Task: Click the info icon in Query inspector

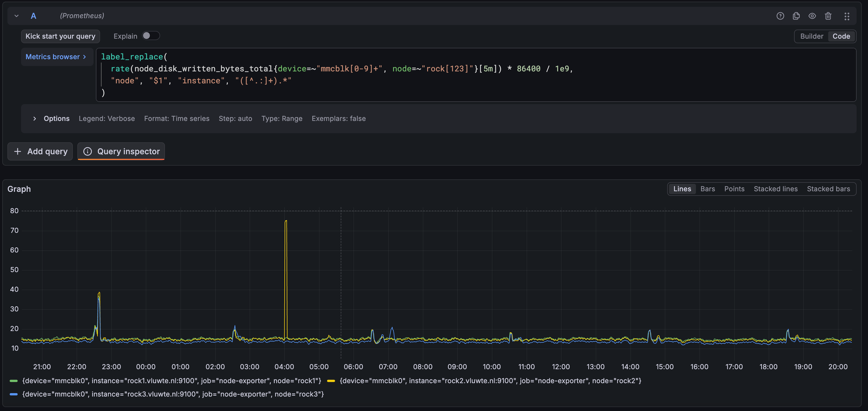Action: point(88,151)
